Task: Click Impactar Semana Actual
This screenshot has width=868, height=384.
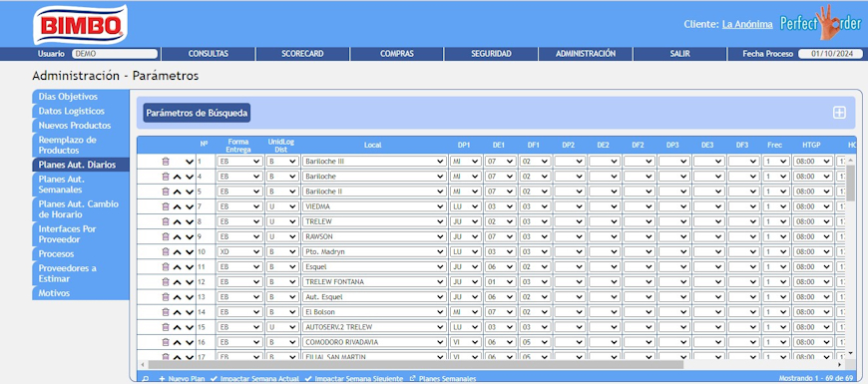Action: [x=254, y=379]
